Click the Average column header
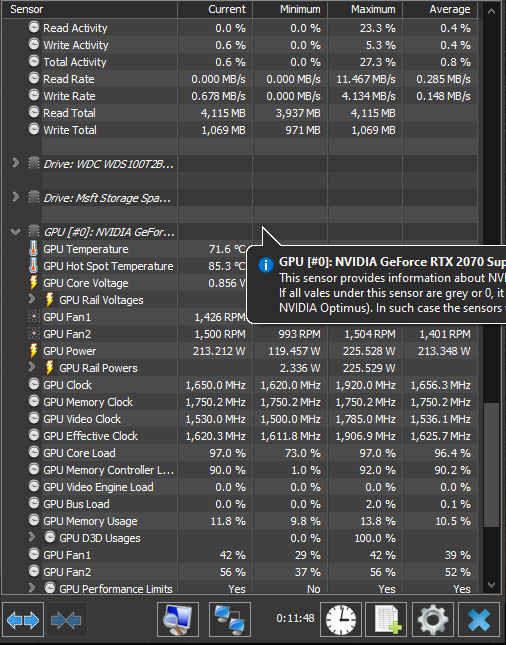The image size is (506, 645). coord(440,9)
